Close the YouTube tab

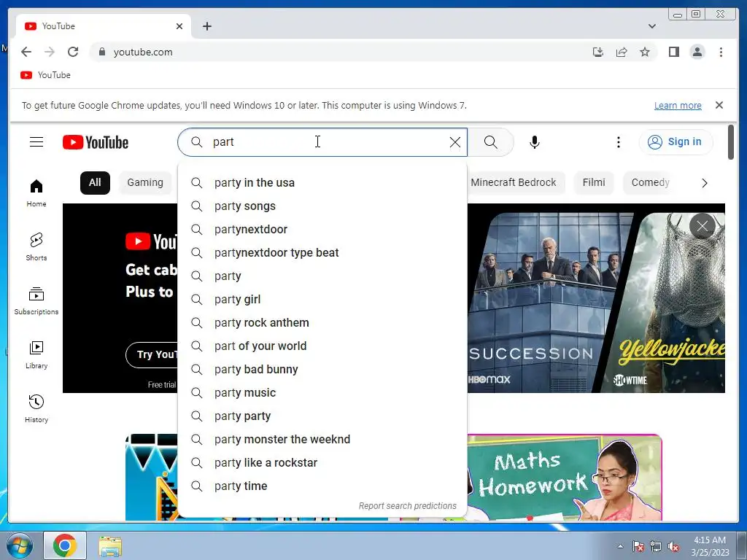(179, 26)
